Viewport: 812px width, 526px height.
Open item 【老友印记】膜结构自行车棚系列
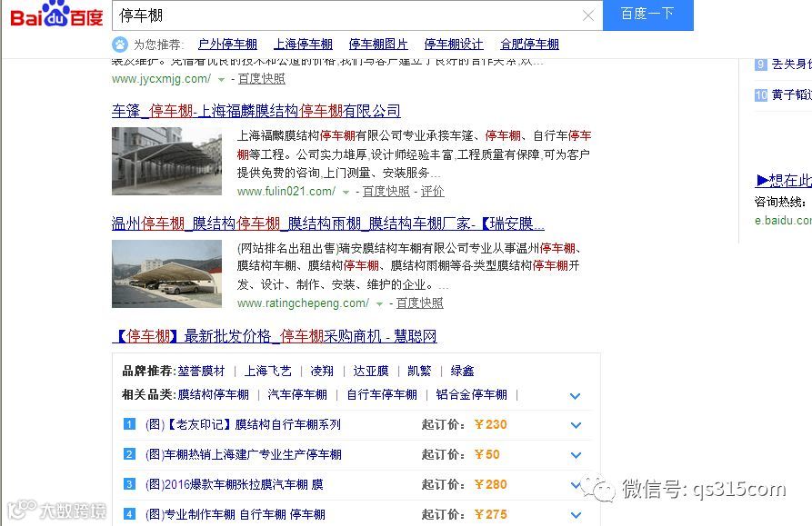(x=244, y=424)
